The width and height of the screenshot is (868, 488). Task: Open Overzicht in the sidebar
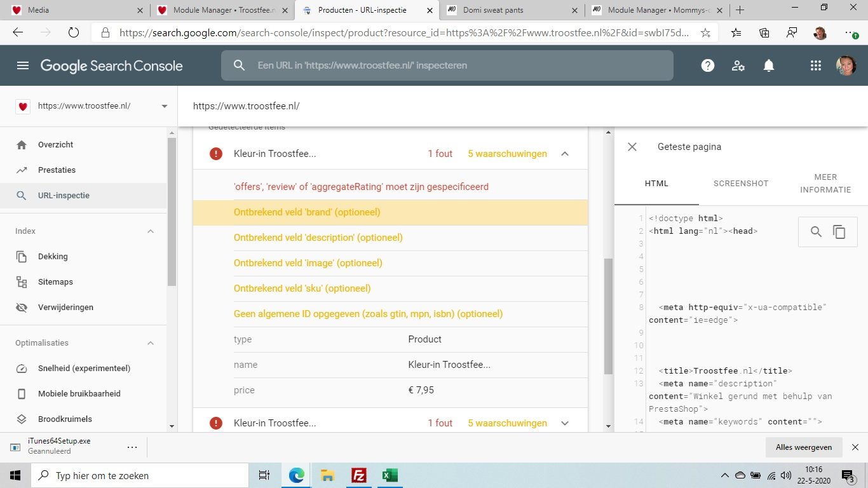[x=84, y=145]
